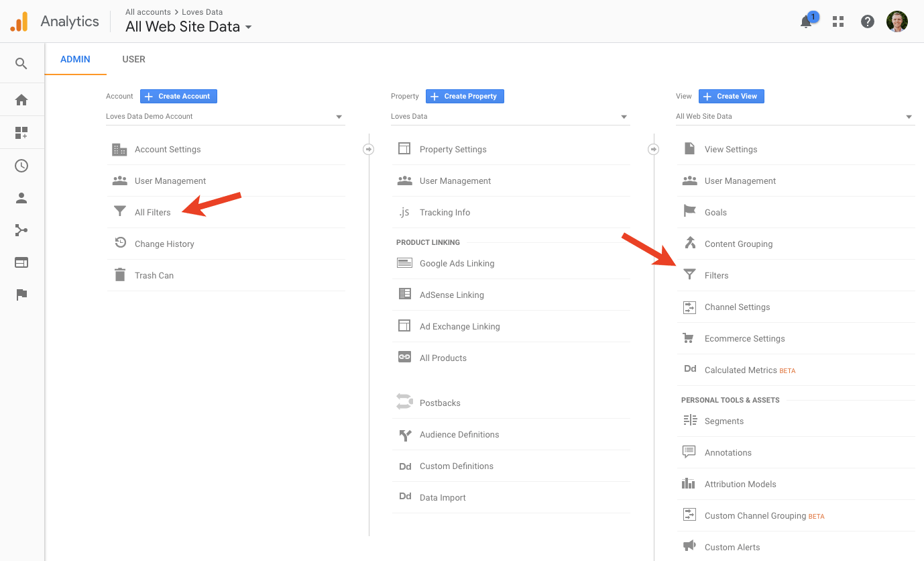The image size is (924, 561).
Task: Open Realtime clock icon in sidebar
Action: [x=21, y=166]
